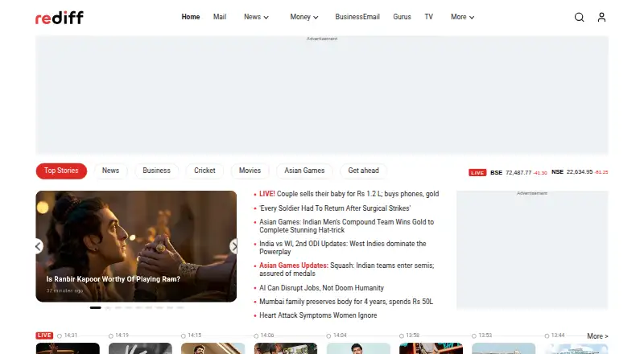Viewport: 644px width, 354px height.
Task: Open TV in the navigation
Action: [429, 17]
